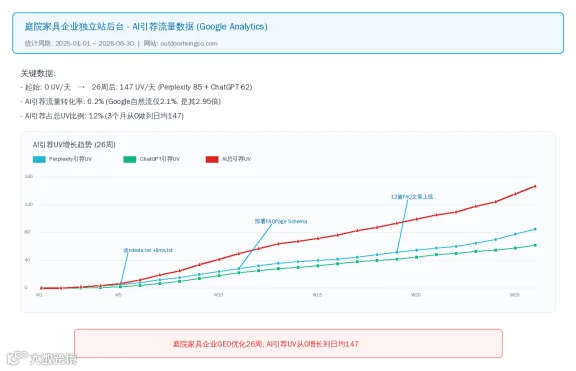Click the final data point on the green ChatGPT line
This screenshot has height=371, width=576.
pos(535,245)
